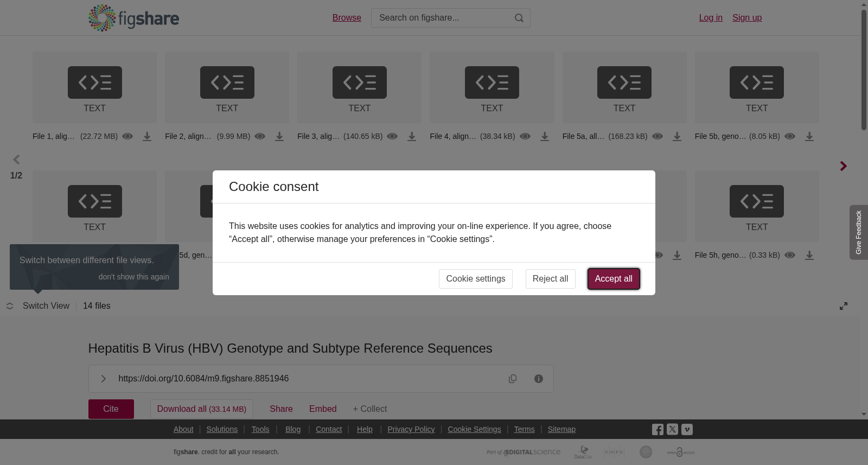Dismiss tooltip via don't show this again
The width and height of the screenshot is (868, 465).
click(x=134, y=277)
